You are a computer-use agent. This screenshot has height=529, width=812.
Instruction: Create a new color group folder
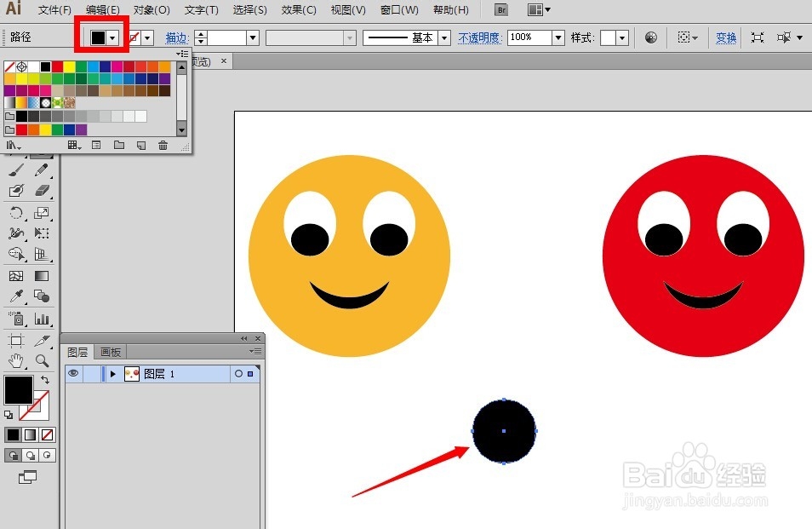coord(119,146)
